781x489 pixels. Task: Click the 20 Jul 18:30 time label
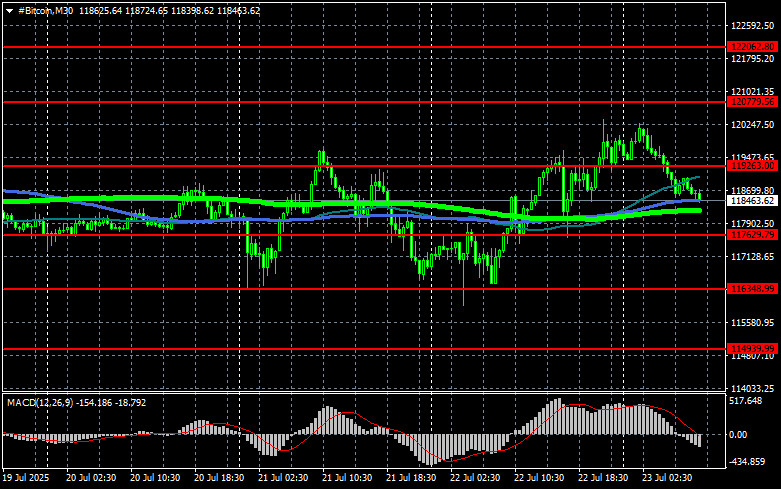pos(219,478)
